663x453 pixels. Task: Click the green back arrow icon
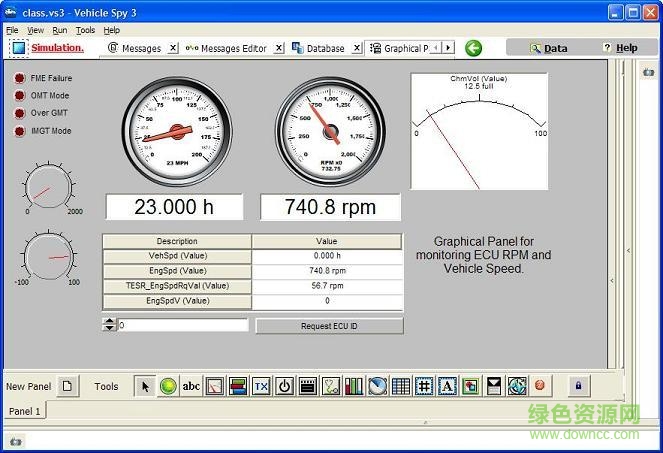[474, 48]
